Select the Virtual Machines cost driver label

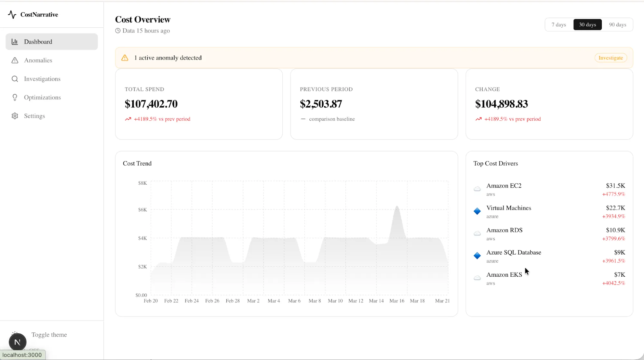click(x=509, y=208)
